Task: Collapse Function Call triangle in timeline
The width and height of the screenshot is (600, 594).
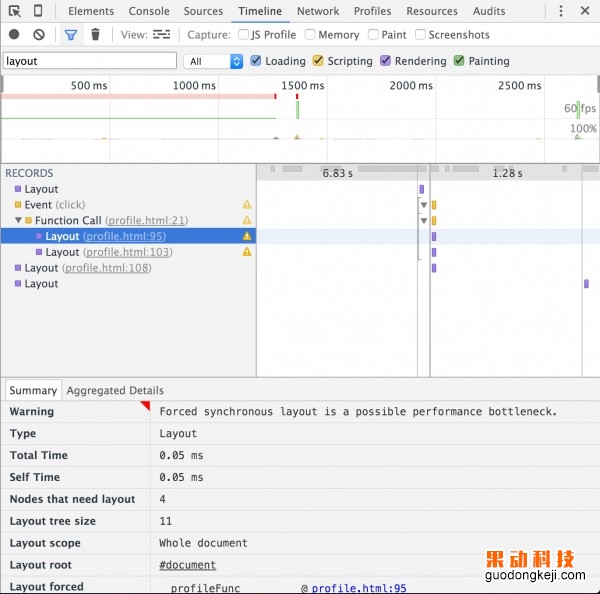Action: click(x=424, y=220)
